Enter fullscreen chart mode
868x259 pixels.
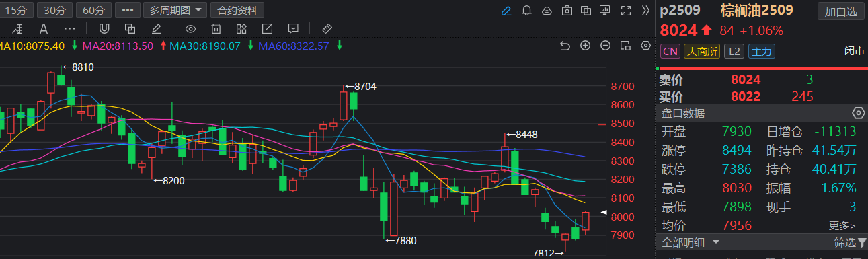(x=626, y=11)
